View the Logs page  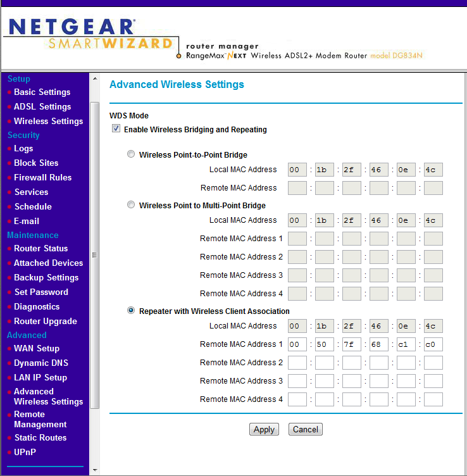point(23,149)
